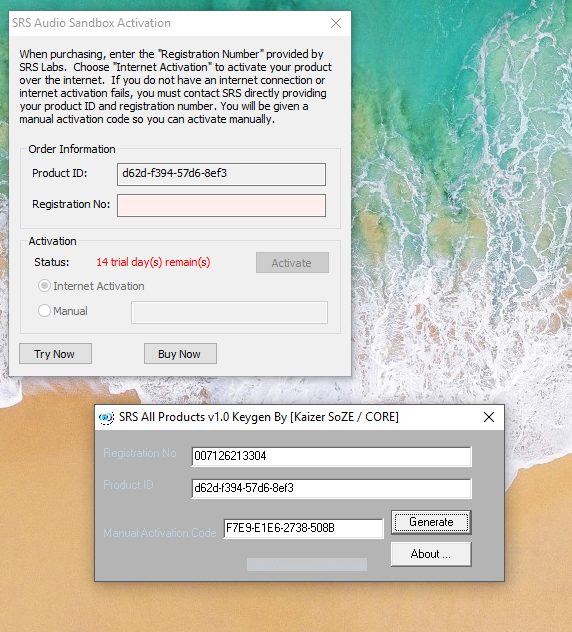Click the keygen title bar app icon
The width and height of the screenshot is (572, 632).
pyautogui.click(x=106, y=417)
